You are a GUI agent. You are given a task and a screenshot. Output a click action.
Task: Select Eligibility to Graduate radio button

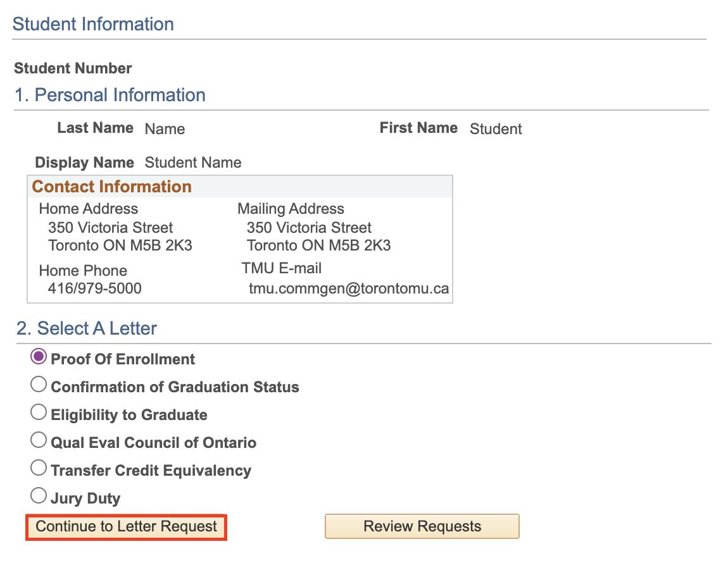(x=39, y=412)
